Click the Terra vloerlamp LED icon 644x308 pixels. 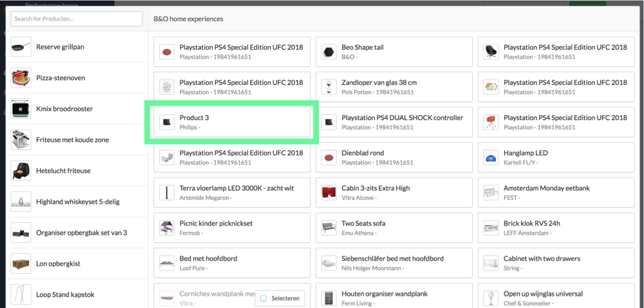coord(167,193)
